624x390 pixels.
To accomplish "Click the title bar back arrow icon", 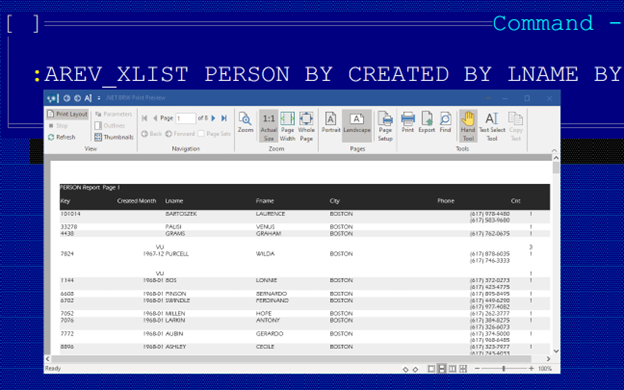I will pos(67,98).
